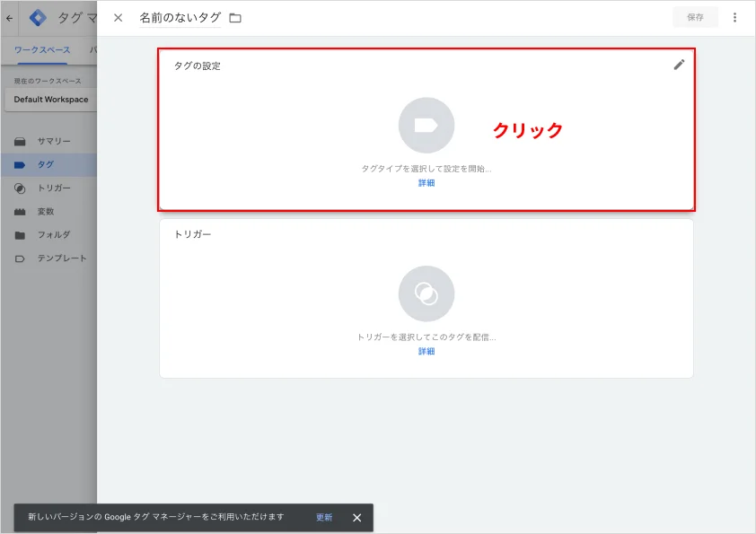Click the 詳細 link under タグタイプ
The height and width of the screenshot is (534, 756).
(x=426, y=183)
